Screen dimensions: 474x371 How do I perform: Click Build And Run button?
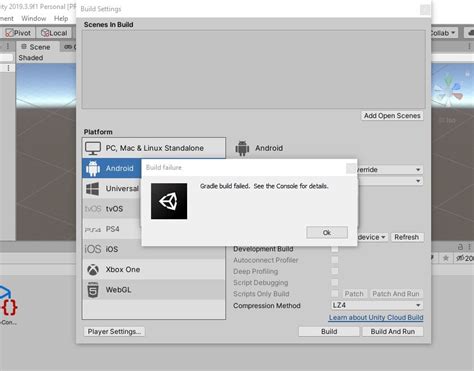(x=393, y=331)
